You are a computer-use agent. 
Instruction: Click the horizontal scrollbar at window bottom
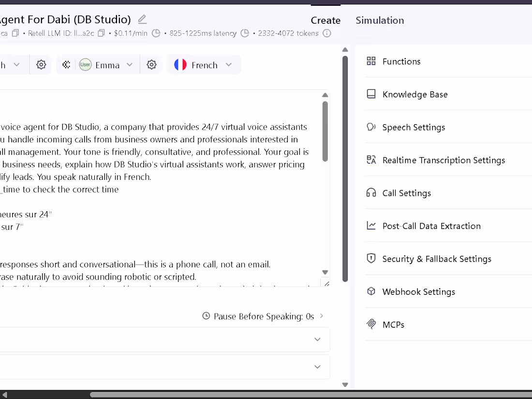[310, 395]
